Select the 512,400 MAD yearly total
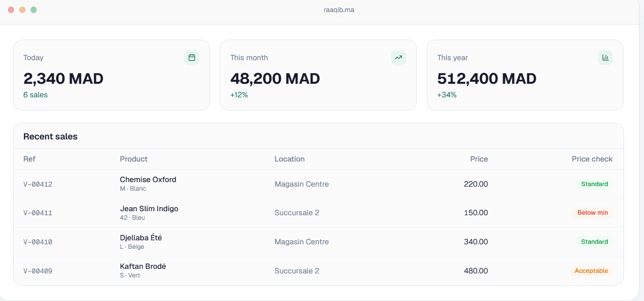Screen dimensions: 644x301 point(487,79)
